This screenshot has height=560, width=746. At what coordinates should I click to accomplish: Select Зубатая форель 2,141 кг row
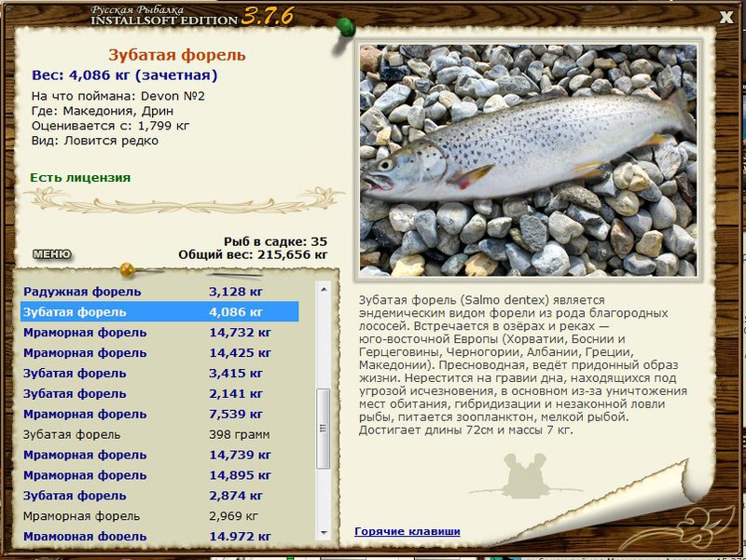pos(159,393)
